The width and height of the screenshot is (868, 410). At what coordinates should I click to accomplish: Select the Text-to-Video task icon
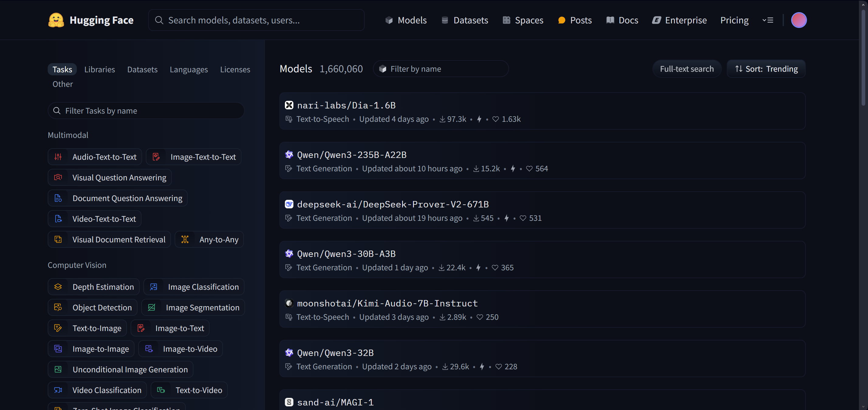[161, 390]
